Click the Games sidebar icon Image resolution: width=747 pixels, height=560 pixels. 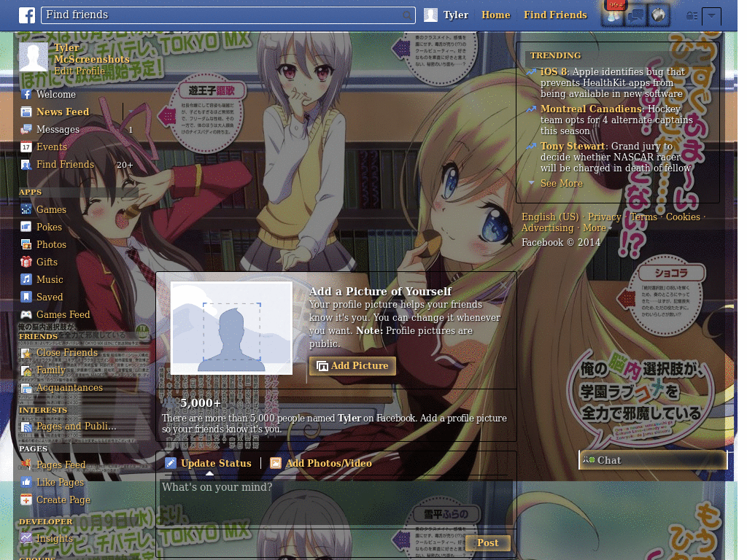(26, 209)
